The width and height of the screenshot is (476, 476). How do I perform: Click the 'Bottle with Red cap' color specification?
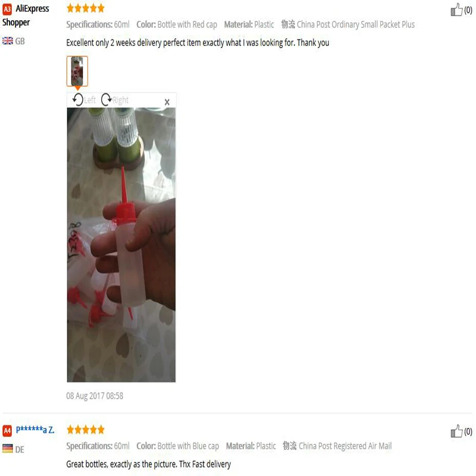click(x=187, y=24)
